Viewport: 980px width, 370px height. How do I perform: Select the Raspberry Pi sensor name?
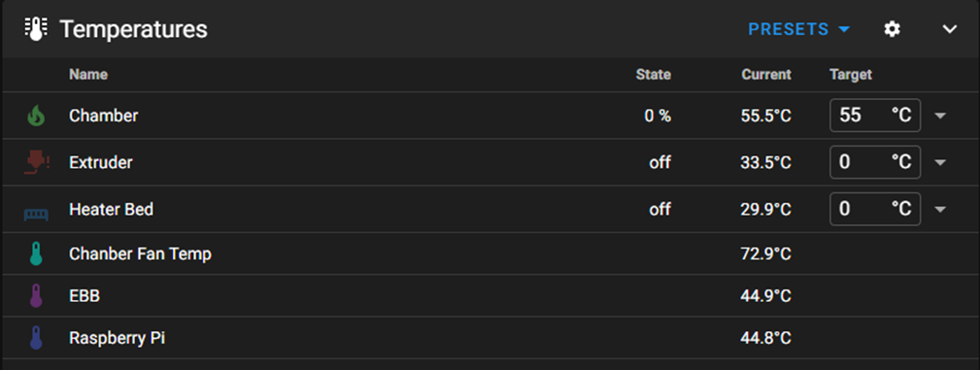click(x=117, y=338)
